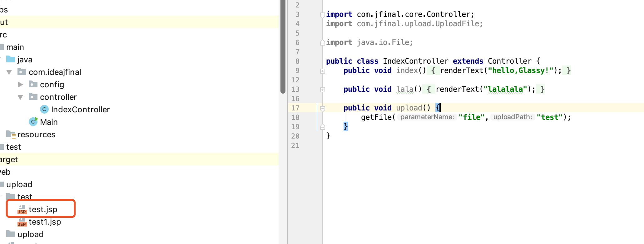The image size is (644, 244).
Task: Click the extends keyword on line 8
Action: [468, 61]
